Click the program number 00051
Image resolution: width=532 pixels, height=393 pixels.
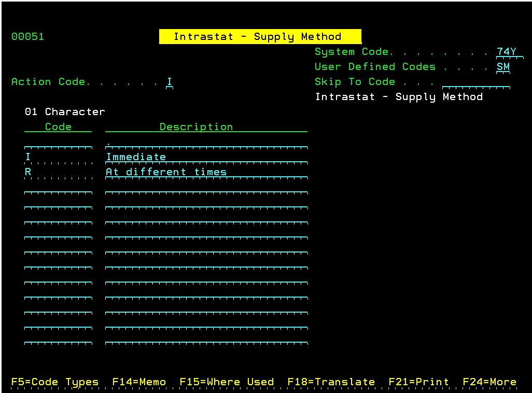tap(28, 36)
